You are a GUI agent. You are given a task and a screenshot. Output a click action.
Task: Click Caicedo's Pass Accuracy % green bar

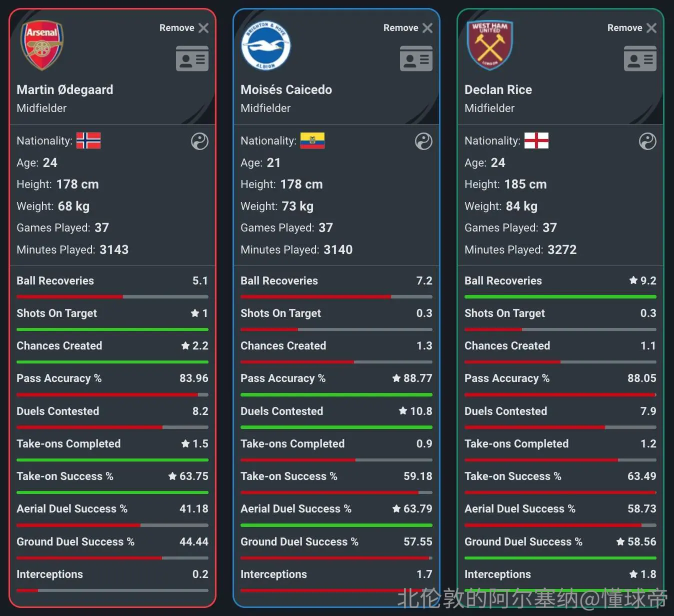pos(336,394)
